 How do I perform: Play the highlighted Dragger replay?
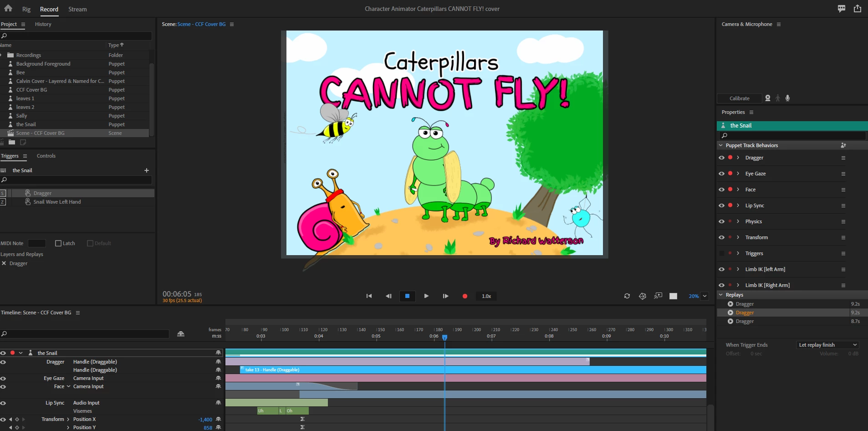[x=730, y=313]
